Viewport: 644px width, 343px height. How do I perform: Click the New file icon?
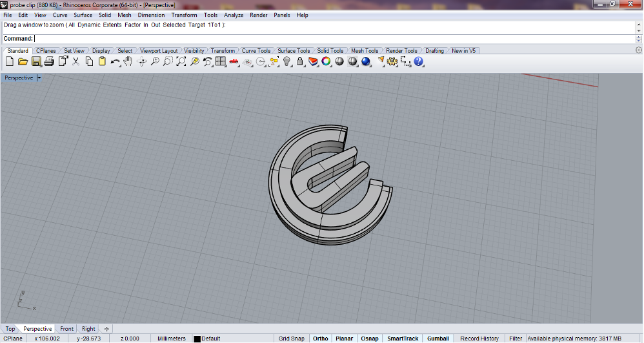(x=10, y=62)
